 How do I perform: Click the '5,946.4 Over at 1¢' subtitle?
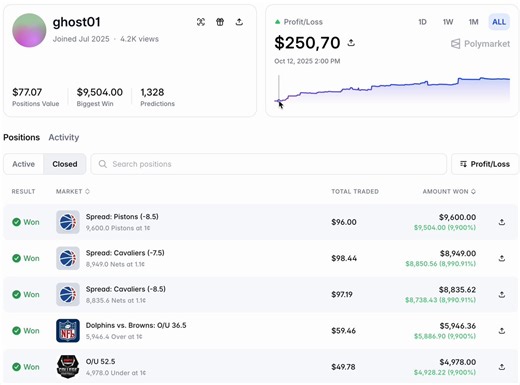click(114, 337)
